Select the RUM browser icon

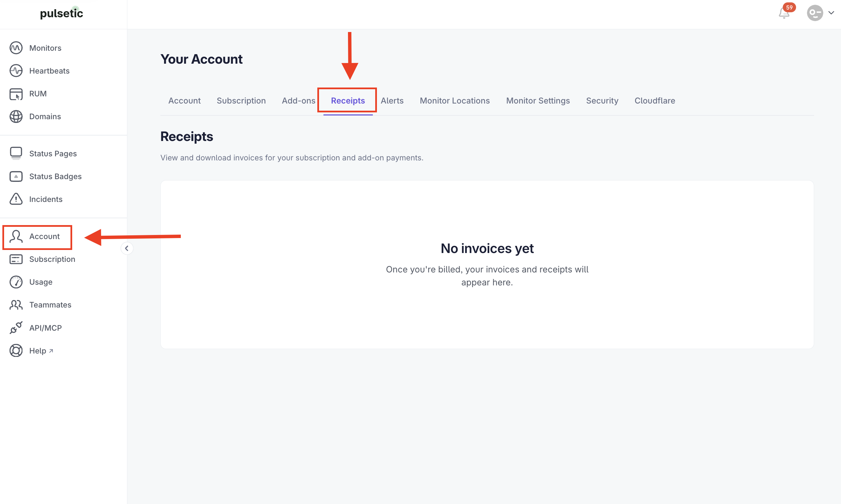pos(16,94)
